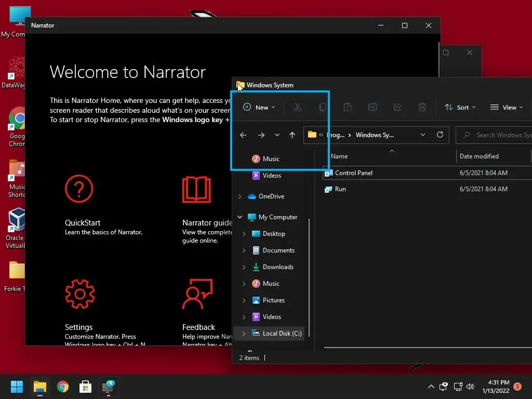Go up one folder level arrow
The width and height of the screenshot is (532, 399).
pyautogui.click(x=292, y=135)
